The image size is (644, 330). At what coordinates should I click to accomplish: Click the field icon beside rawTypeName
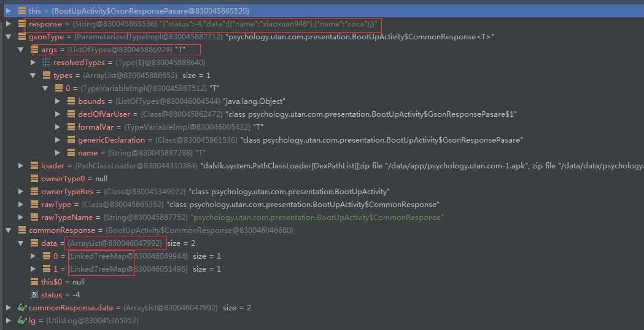(x=34, y=218)
